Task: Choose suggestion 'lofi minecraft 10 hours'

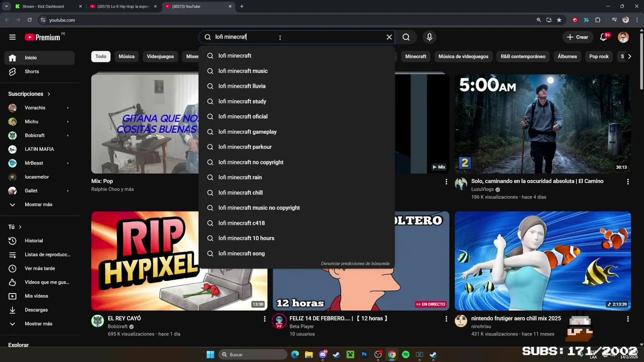Action: click(x=297, y=238)
